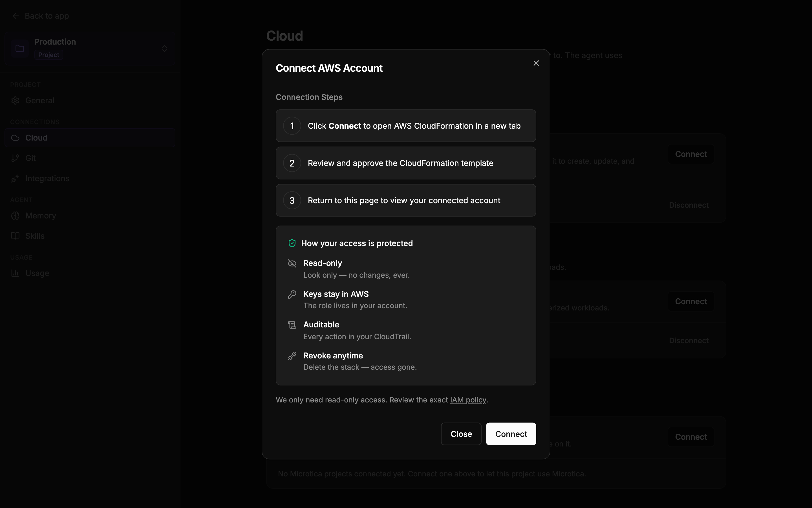Open Integrations in sidebar

pyautogui.click(x=90, y=178)
